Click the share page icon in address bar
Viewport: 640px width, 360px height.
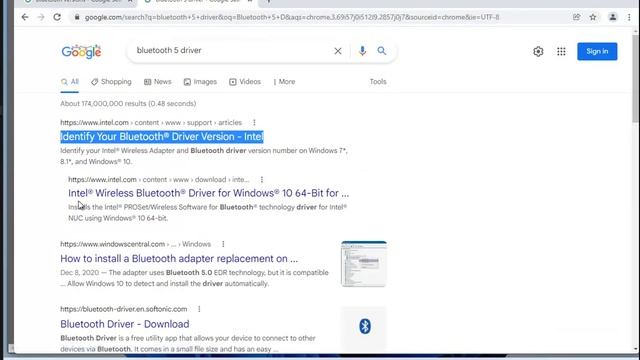(576, 17)
